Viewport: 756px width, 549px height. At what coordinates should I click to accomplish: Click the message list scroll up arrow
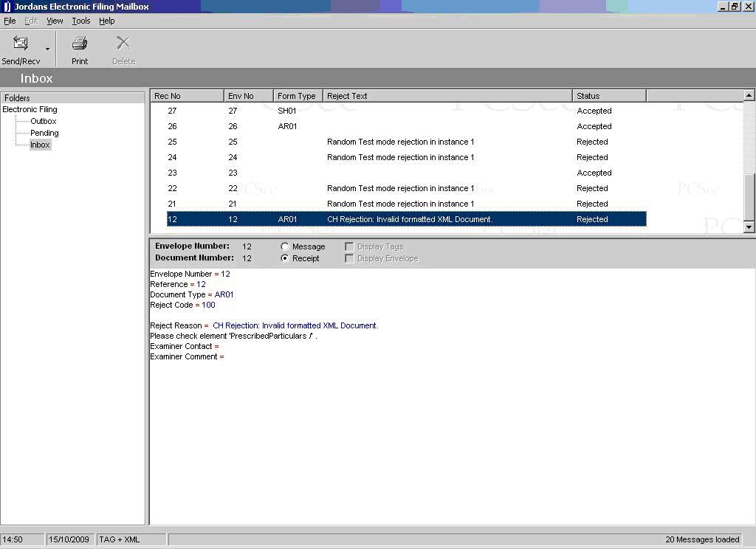point(749,95)
